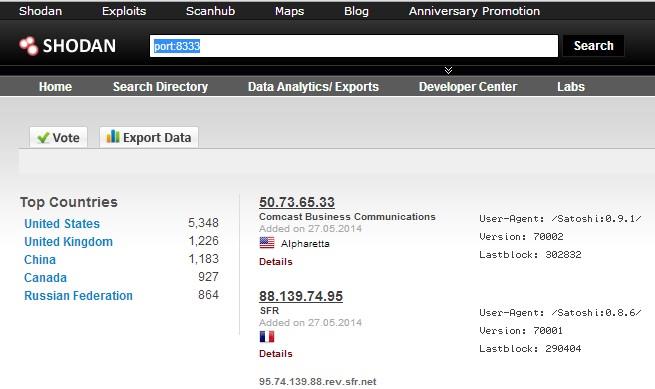
Task: Click hostname 95.74.139.88.rev.sfr.net
Action: pyautogui.click(x=317, y=381)
